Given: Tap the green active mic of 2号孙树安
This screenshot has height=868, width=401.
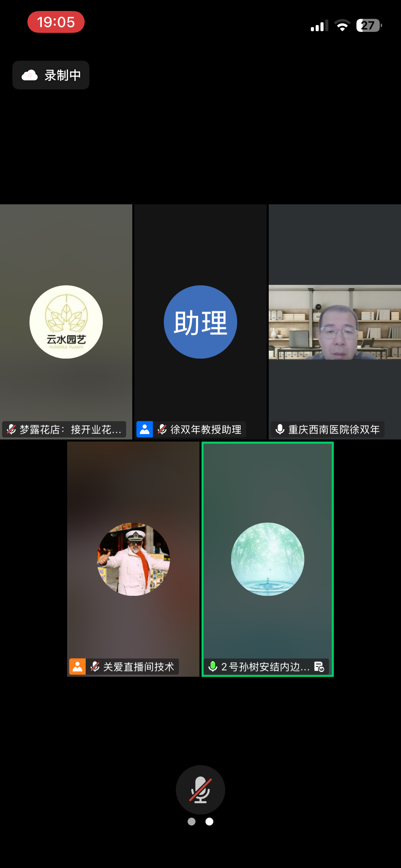Looking at the screenshot, I should [213, 666].
